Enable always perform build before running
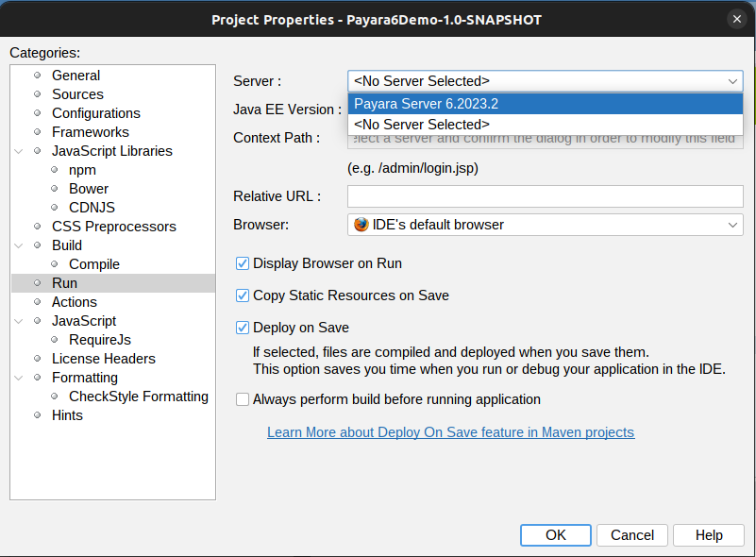Image resolution: width=756 pixels, height=557 pixels. (243, 399)
